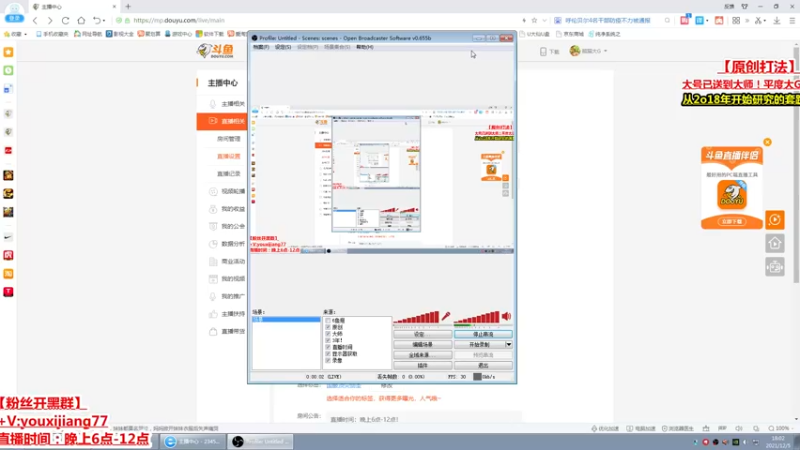
Task: Click the 设定... button in OBS
Action: pos(422,334)
